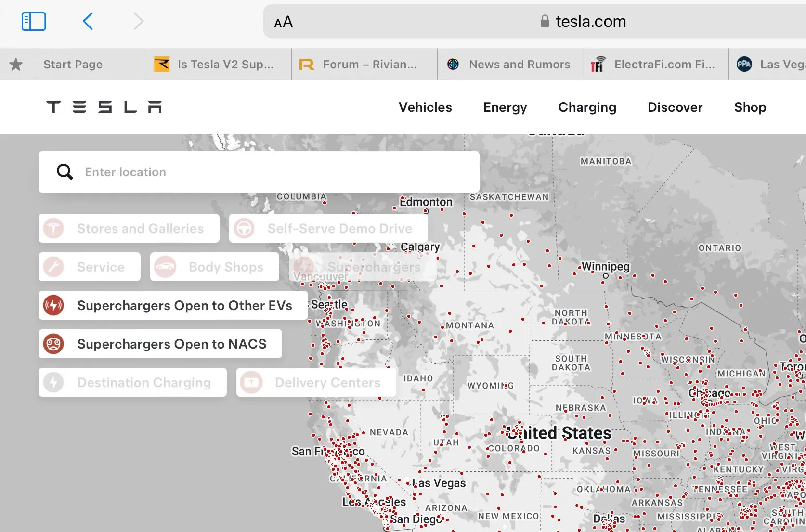Screen dimensions: 806x532
Task: Click the SOUTH DAKOTA label on the map
Action: click(x=571, y=363)
